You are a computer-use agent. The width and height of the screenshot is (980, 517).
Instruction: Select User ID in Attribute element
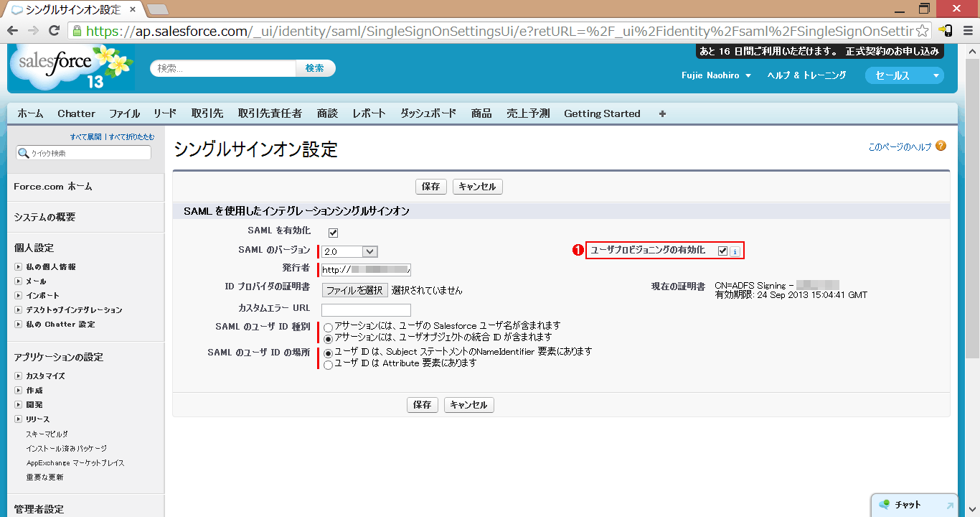(x=328, y=365)
